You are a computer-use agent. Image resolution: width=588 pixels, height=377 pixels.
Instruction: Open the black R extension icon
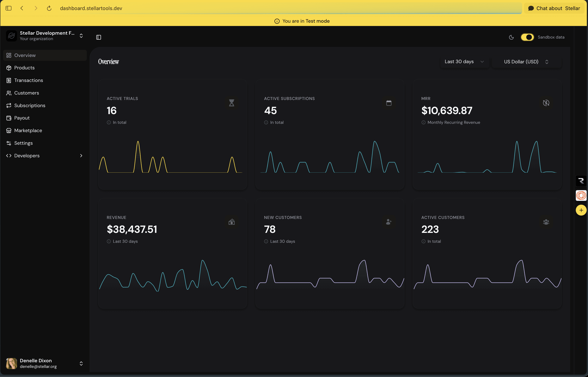point(581,181)
